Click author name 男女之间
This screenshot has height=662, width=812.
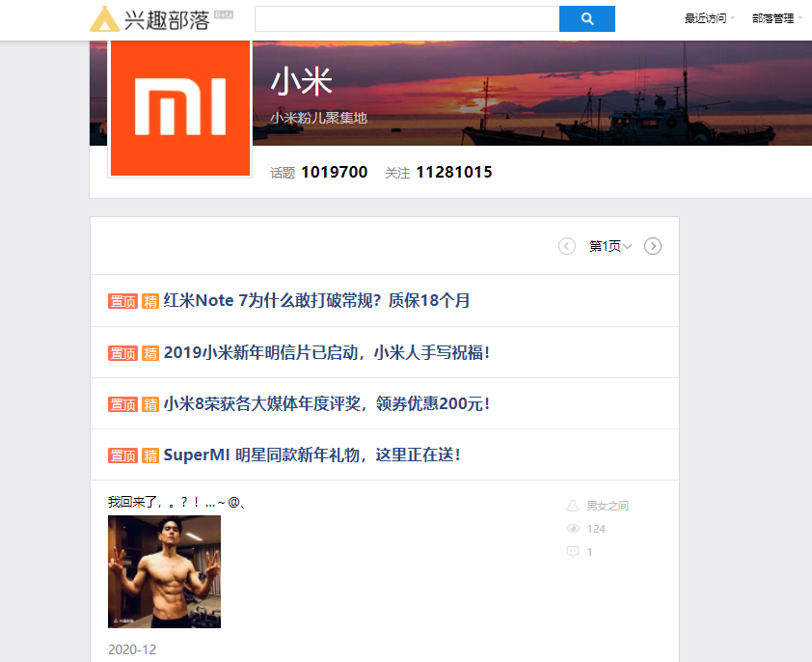point(608,506)
